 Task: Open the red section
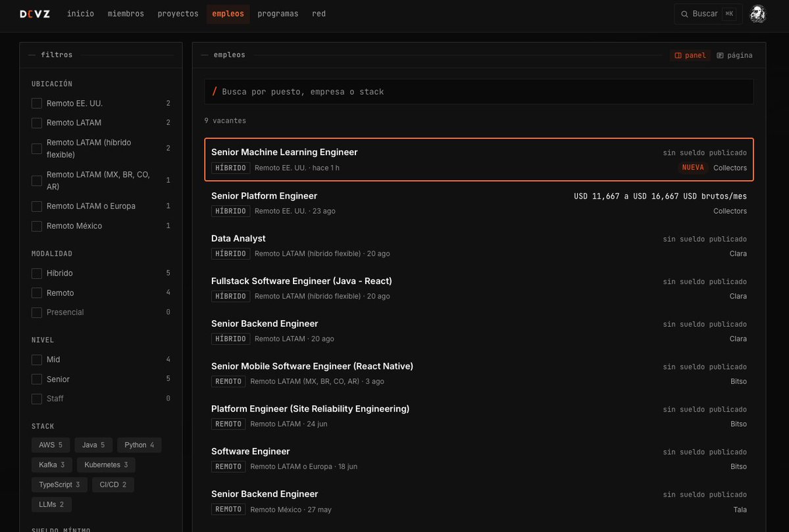(x=318, y=14)
